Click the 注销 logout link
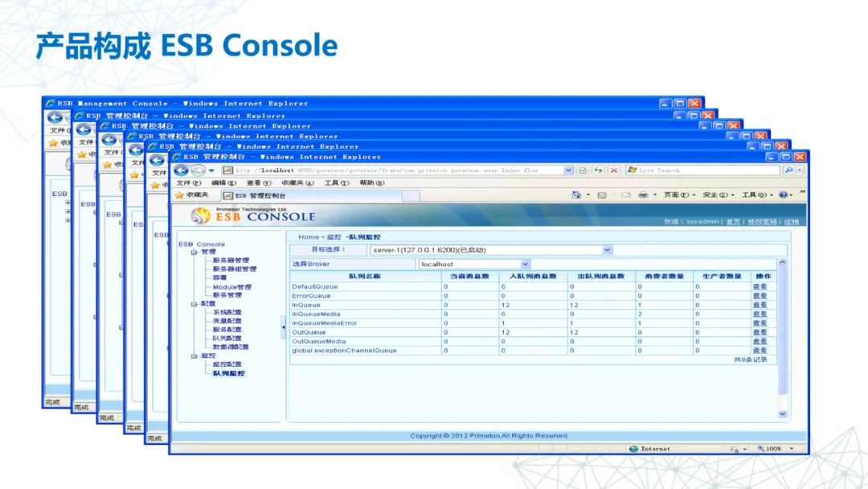868x489 pixels. 791,221
